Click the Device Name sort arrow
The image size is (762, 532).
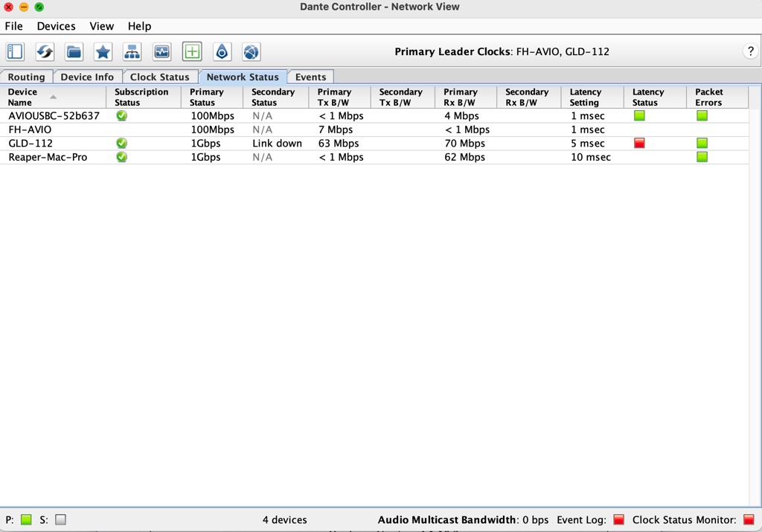tap(54, 97)
